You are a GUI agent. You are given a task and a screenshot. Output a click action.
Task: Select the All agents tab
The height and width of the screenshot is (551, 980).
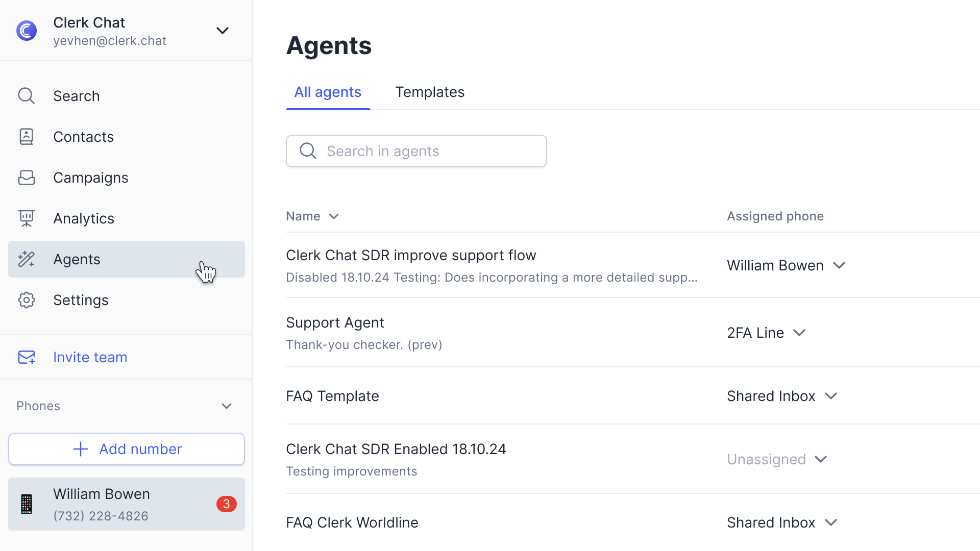coord(328,92)
